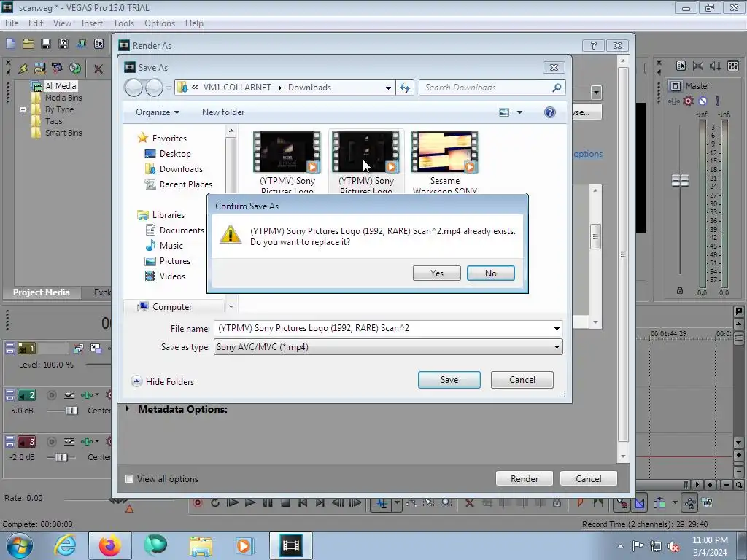Toggle Arm for Record on track 3
This screenshot has height=560, width=747.
(x=52, y=441)
